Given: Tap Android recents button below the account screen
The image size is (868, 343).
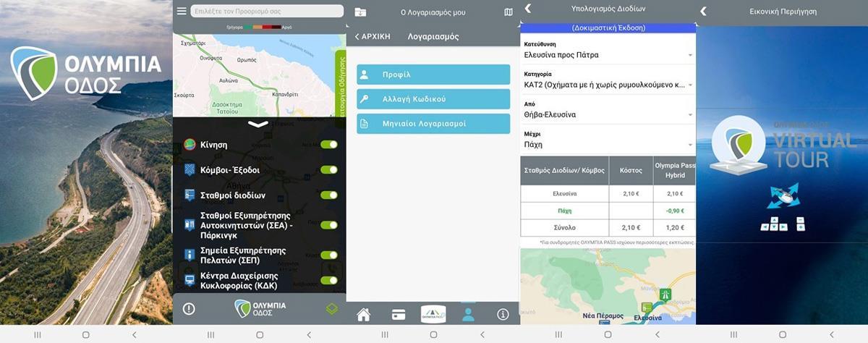Looking at the screenshot, I should point(385,334).
